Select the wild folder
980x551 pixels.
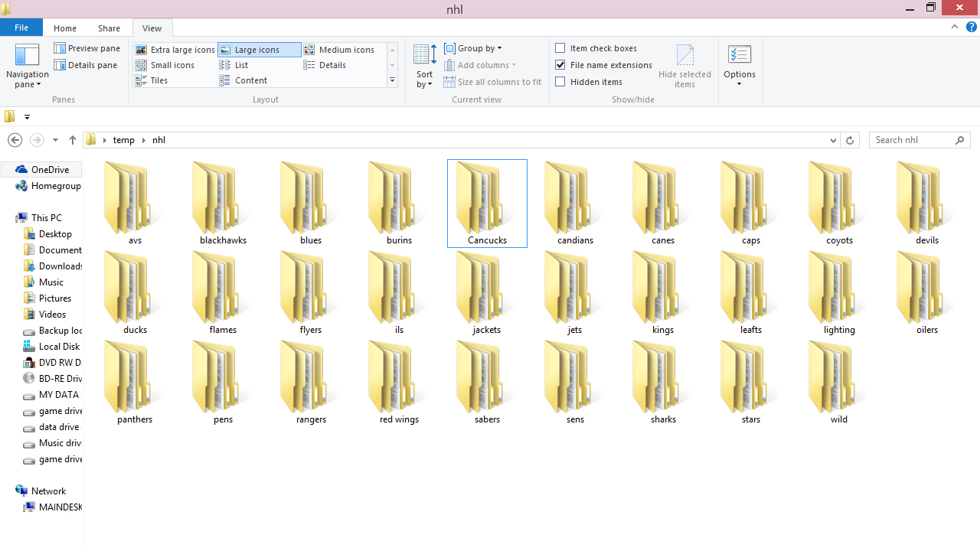coord(839,382)
